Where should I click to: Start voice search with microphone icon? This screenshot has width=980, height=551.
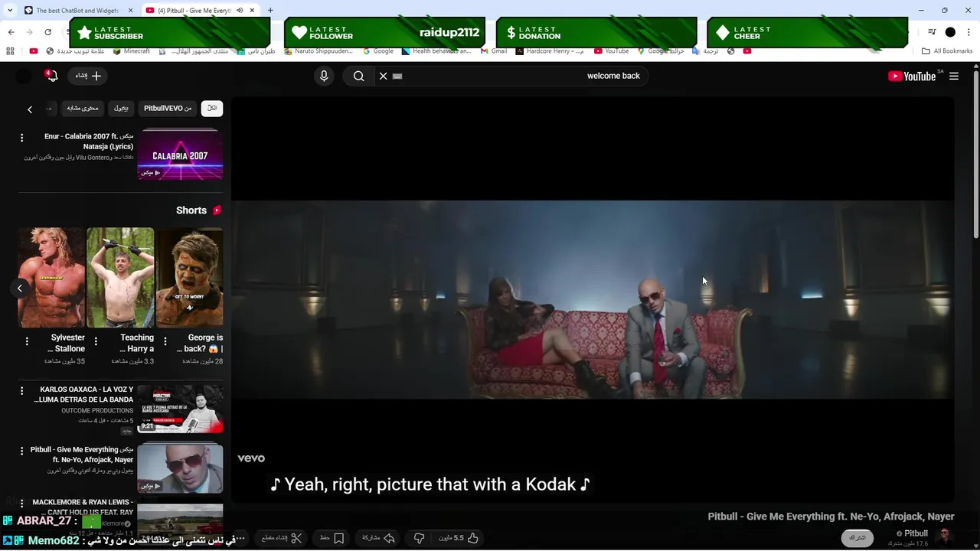[324, 76]
